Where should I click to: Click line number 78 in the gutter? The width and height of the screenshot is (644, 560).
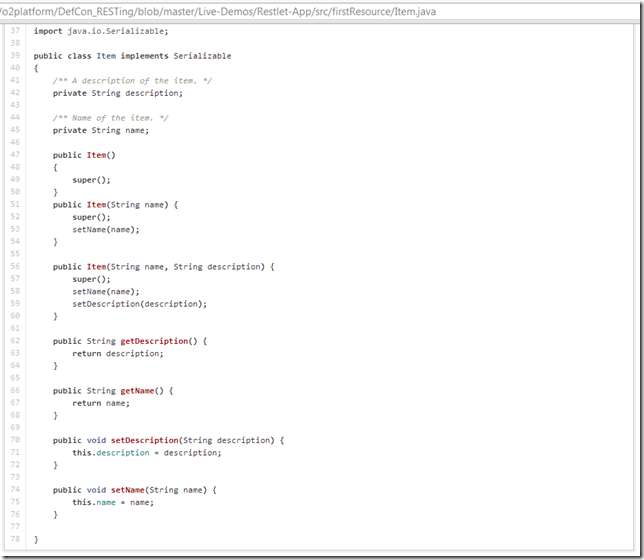click(x=15, y=539)
